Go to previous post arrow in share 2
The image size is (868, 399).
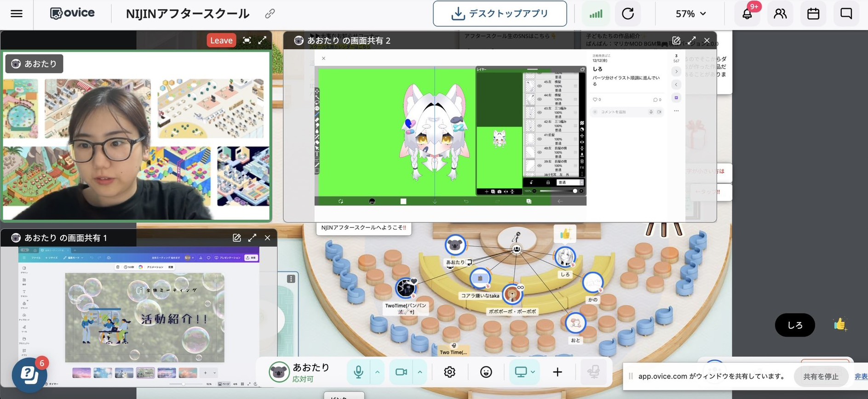[676, 85]
